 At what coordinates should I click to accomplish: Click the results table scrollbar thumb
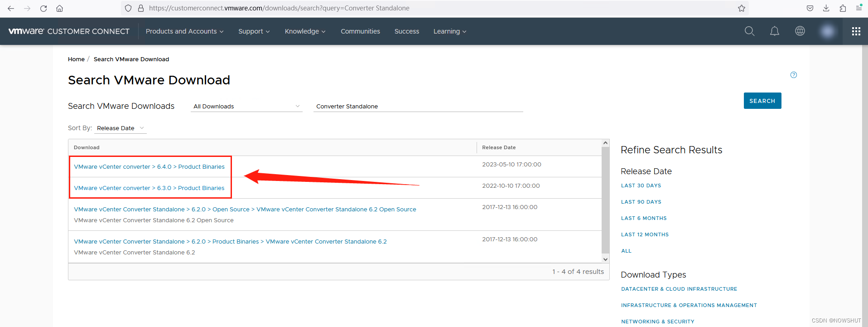605,200
